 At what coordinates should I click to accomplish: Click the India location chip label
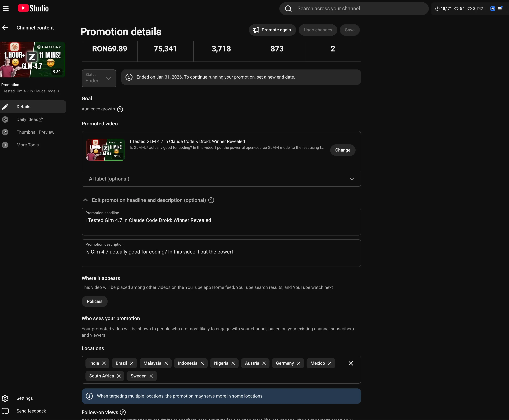click(94, 363)
